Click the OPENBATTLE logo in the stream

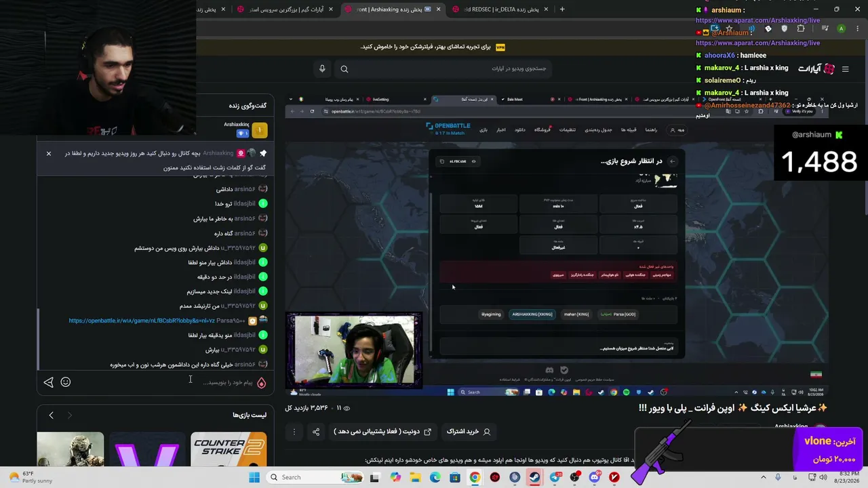click(448, 127)
